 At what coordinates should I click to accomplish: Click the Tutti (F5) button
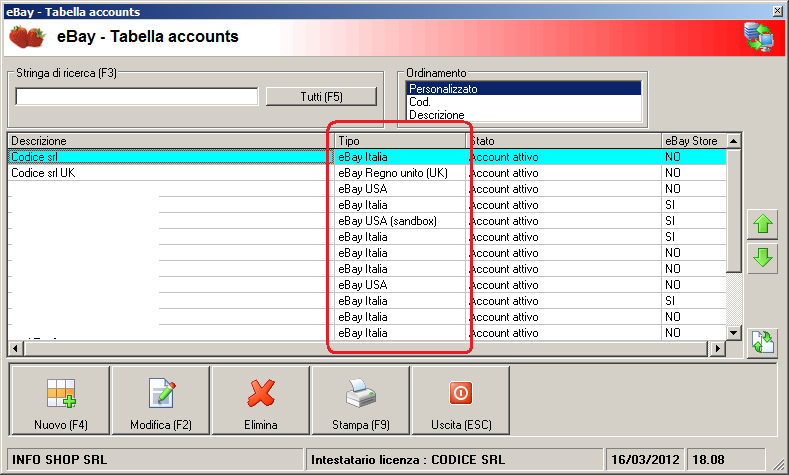click(x=321, y=97)
